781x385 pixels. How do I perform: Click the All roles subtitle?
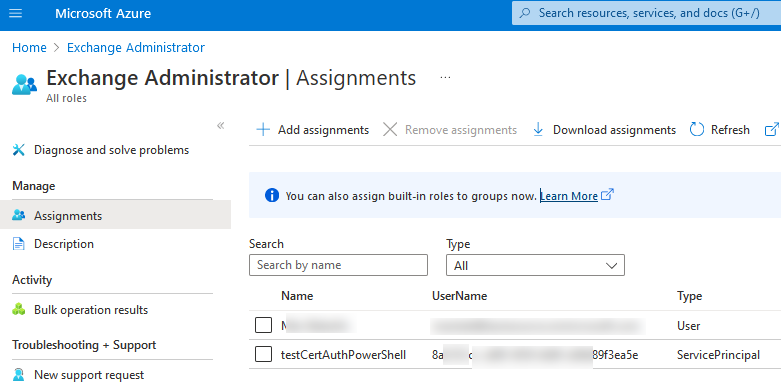tap(66, 99)
